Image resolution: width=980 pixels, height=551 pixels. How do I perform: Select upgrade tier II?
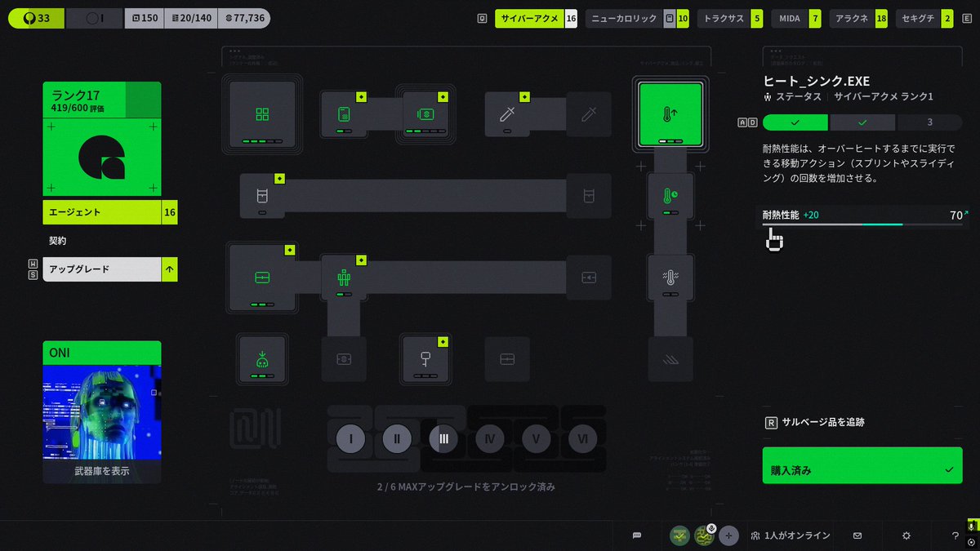(397, 438)
